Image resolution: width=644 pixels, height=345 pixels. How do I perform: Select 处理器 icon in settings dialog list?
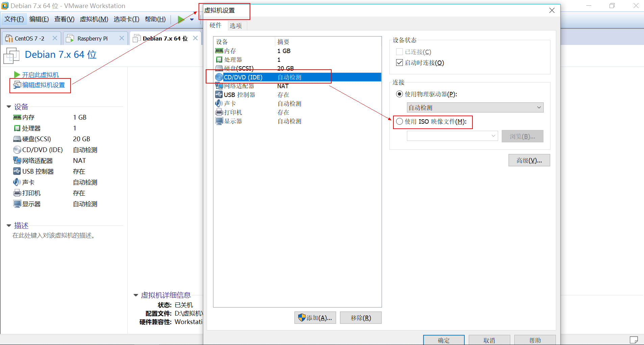tap(219, 59)
